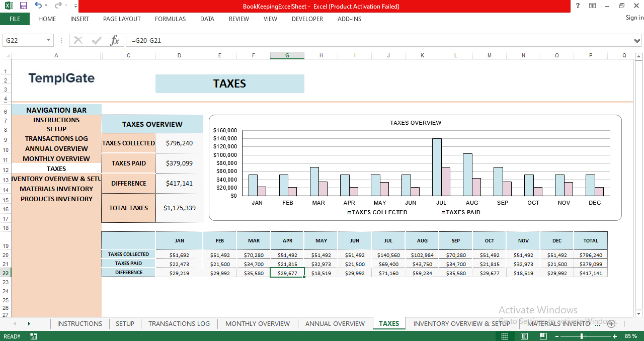Click the down arrow of the vertical scrollbar

click(x=639, y=313)
